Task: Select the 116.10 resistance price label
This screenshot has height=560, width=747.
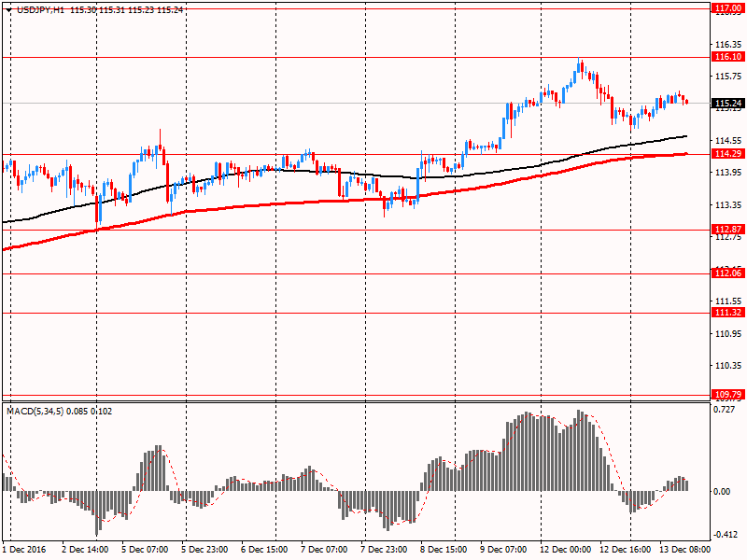Action: tap(726, 57)
